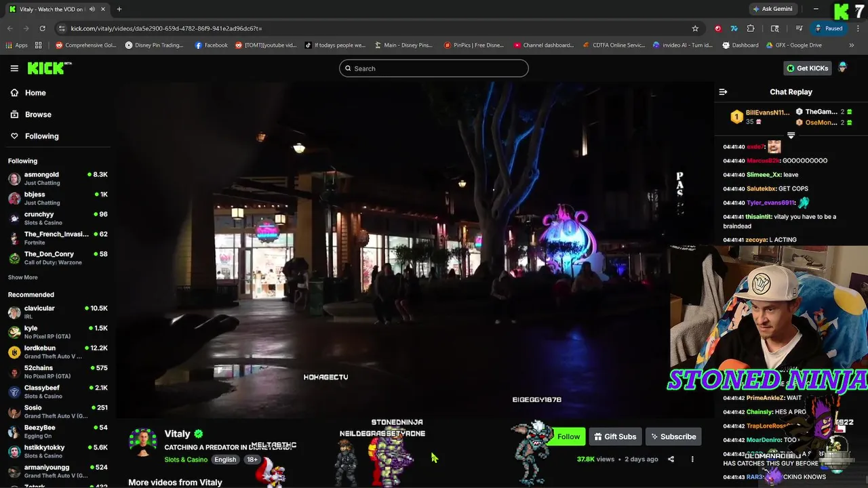Click the Vitaly channel name
This screenshot has width=868, height=488.
[177, 434]
